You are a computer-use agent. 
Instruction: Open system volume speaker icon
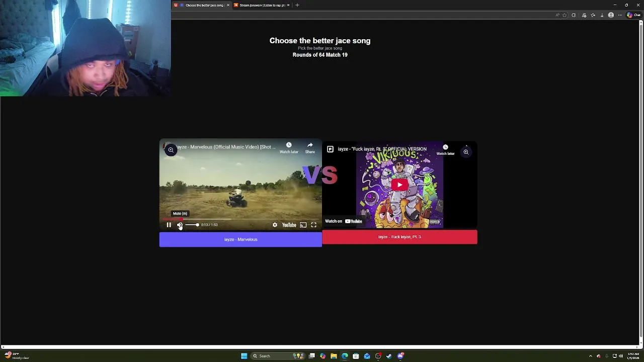tap(621, 356)
